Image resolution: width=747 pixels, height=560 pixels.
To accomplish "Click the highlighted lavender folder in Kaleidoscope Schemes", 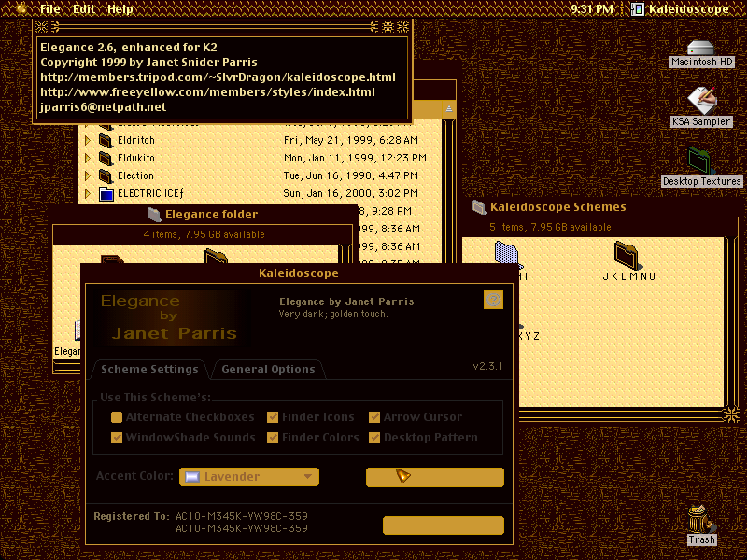I will [x=507, y=254].
